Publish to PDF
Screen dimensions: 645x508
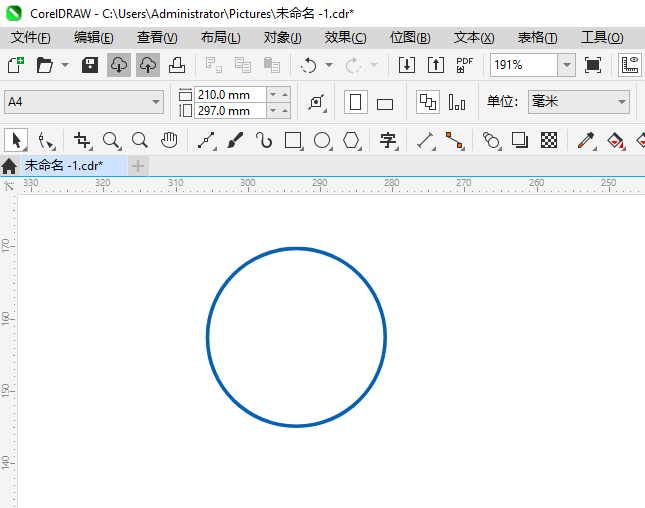465,65
